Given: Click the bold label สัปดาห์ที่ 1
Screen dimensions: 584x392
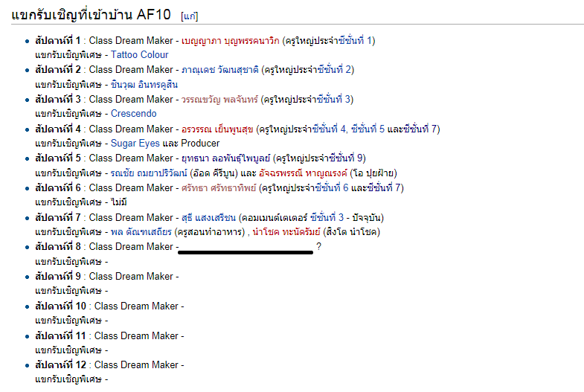Looking at the screenshot, I should (x=58, y=41).
